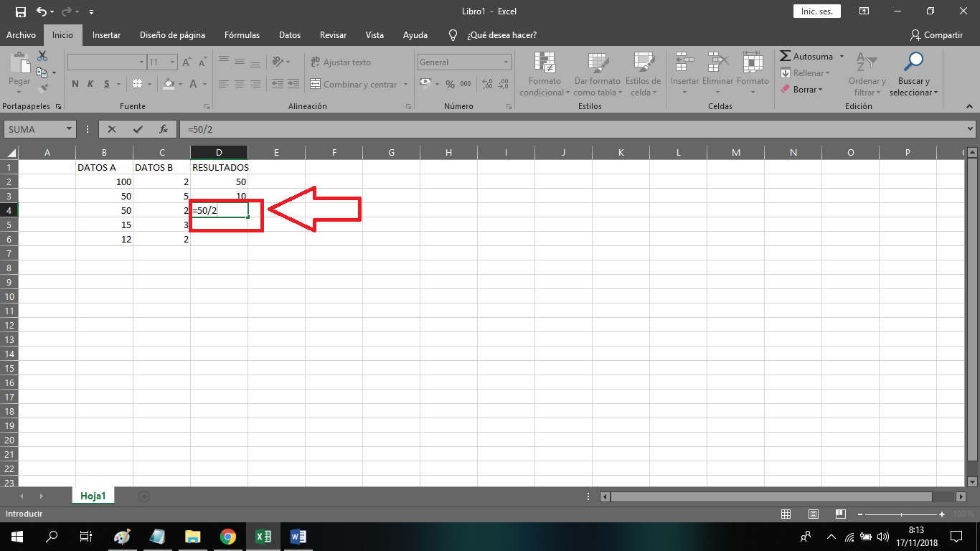980x551 pixels.
Task: Click the zoom level slider handle
Action: [x=901, y=514]
